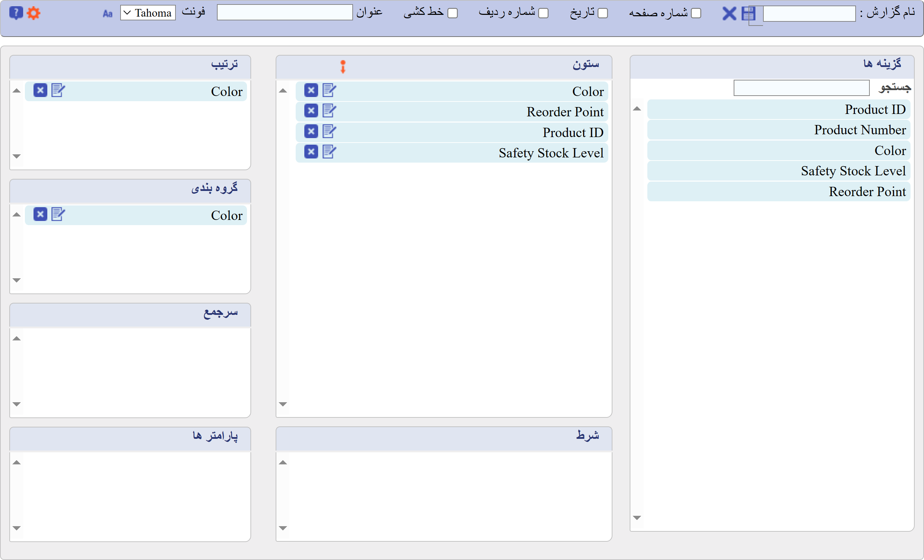Remove Safety Stock Level from ستون panel

coord(311,152)
